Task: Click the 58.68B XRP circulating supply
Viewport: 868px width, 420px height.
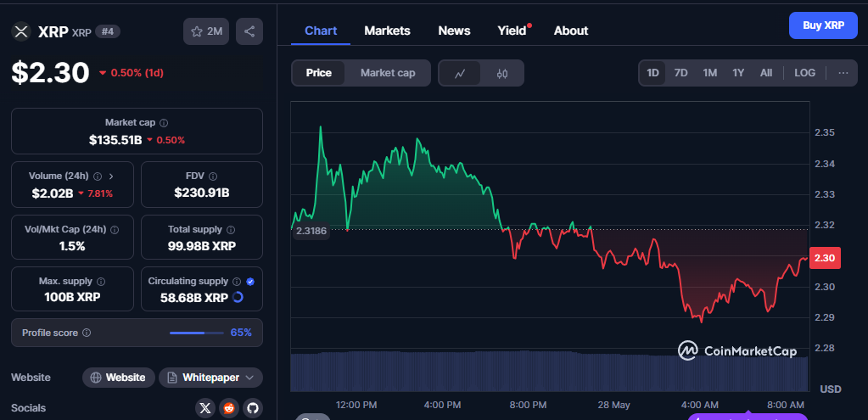Action: [194, 298]
